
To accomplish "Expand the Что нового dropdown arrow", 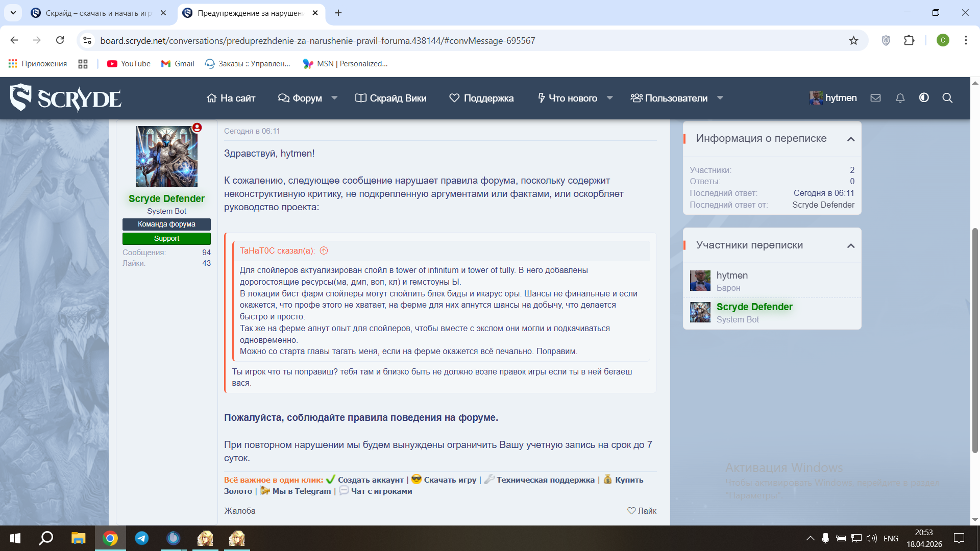I will click(609, 98).
